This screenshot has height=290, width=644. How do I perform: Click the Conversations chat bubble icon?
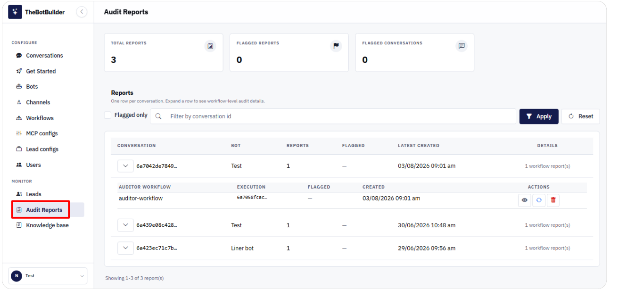(19, 56)
